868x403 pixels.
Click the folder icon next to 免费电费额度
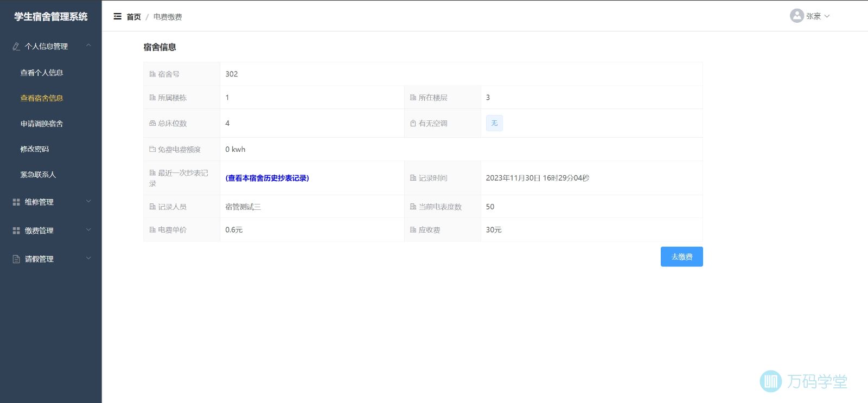152,149
